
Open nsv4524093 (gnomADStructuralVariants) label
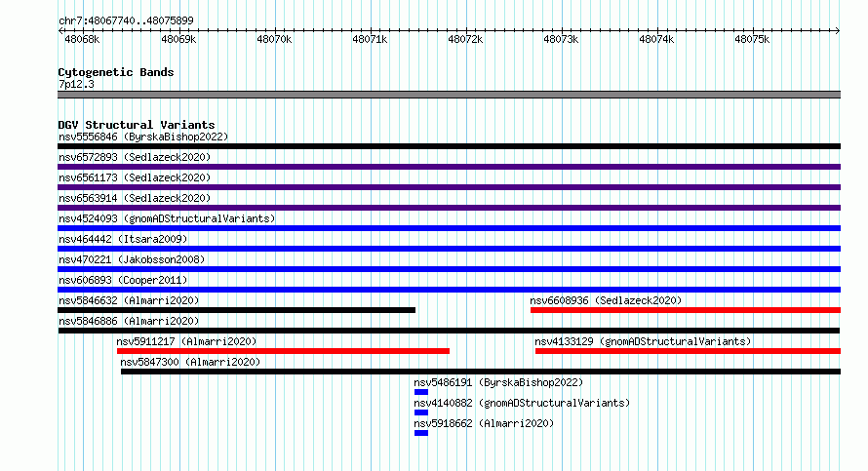click(167, 218)
